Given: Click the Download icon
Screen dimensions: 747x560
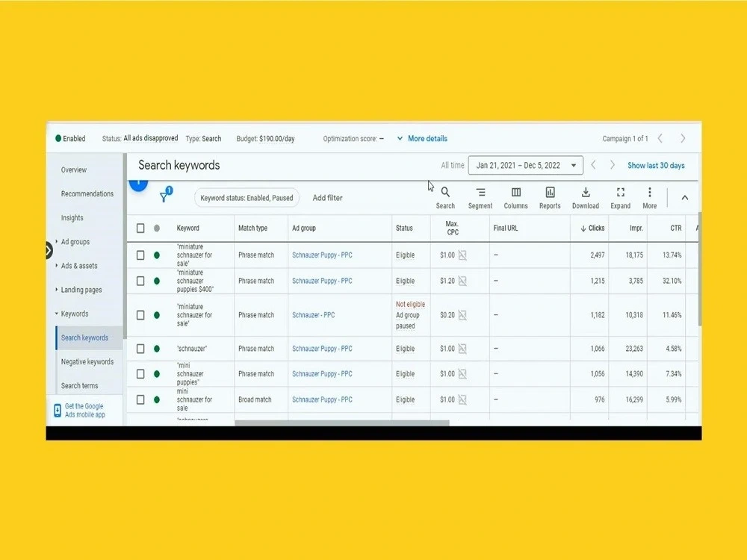Looking at the screenshot, I should 586,193.
